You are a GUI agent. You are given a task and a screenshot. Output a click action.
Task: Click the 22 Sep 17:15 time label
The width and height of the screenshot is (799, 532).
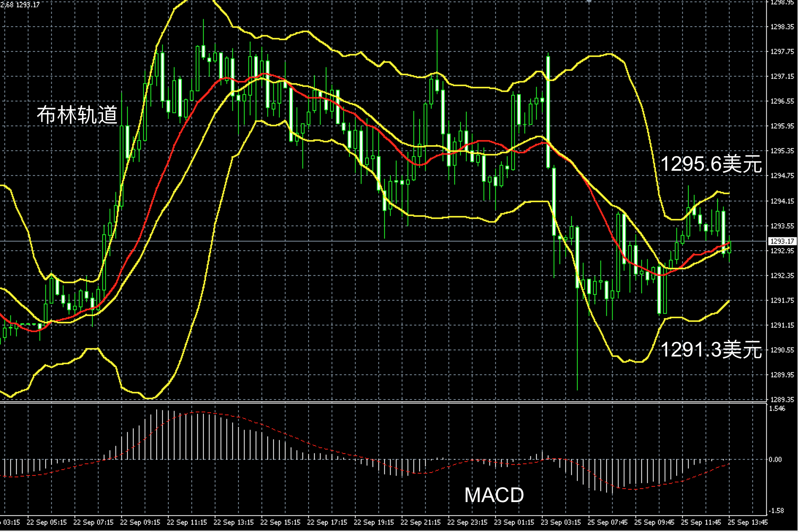point(327,522)
